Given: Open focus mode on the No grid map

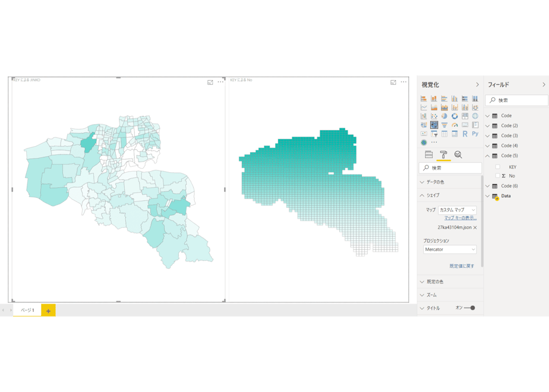Looking at the screenshot, I should 393,82.
